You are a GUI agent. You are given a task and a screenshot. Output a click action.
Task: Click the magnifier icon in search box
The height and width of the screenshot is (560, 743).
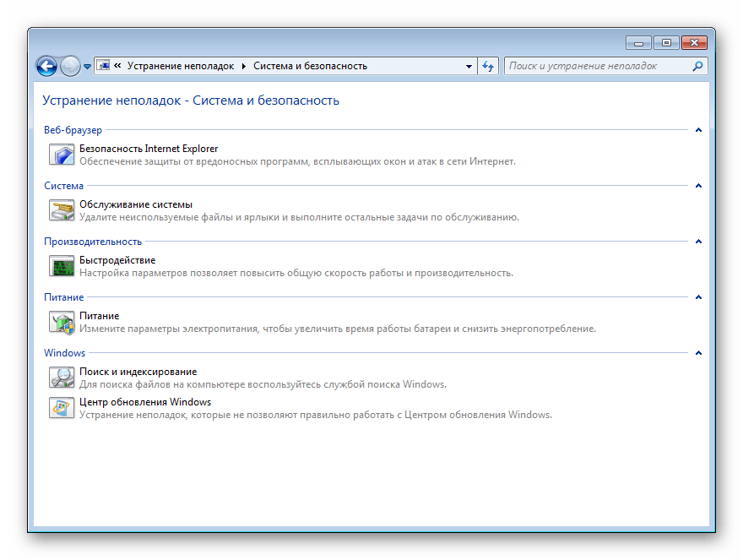(698, 66)
